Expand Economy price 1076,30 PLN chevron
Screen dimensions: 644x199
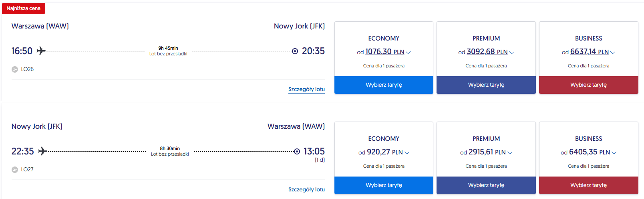pyautogui.click(x=408, y=52)
